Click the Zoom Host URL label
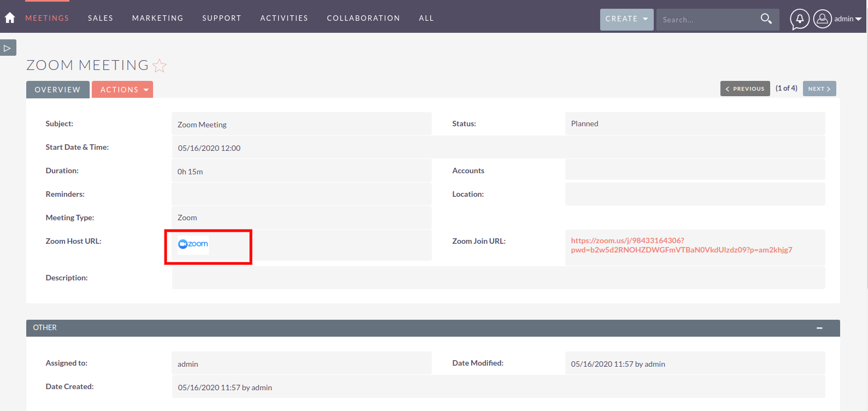Image resolution: width=868 pixels, height=411 pixels. (x=74, y=241)
